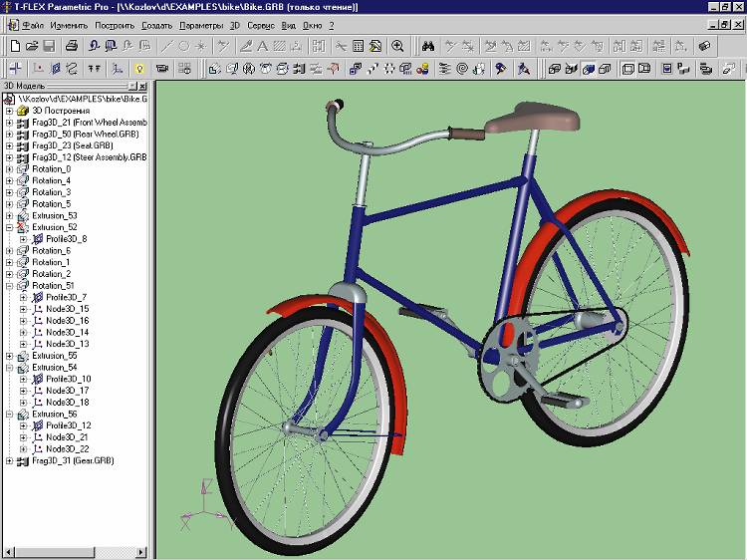
Task: Click the camera icon in 3D toolbar
Action: (162, 69)
